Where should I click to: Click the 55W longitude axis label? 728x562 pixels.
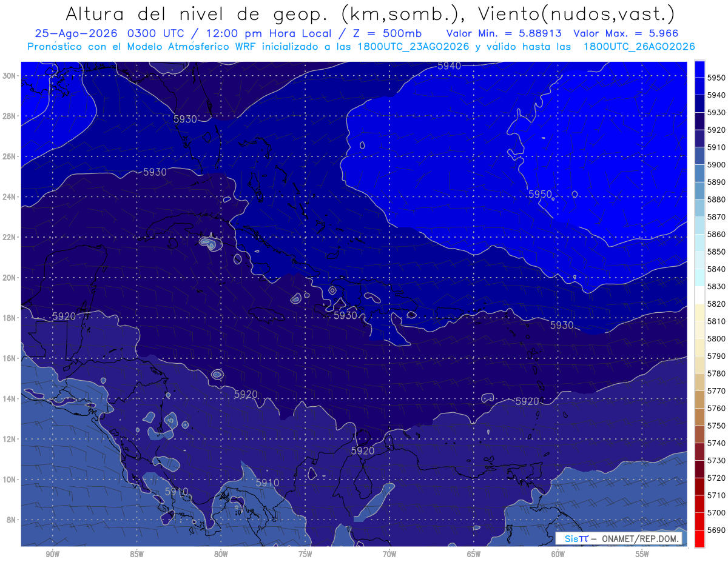point(642,554)
